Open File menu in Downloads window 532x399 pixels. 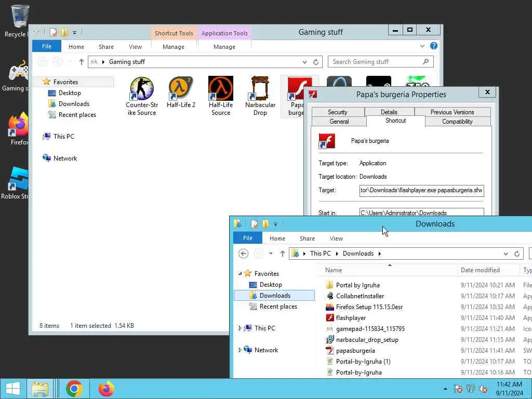pyautogui.click(x=248, y=238)
